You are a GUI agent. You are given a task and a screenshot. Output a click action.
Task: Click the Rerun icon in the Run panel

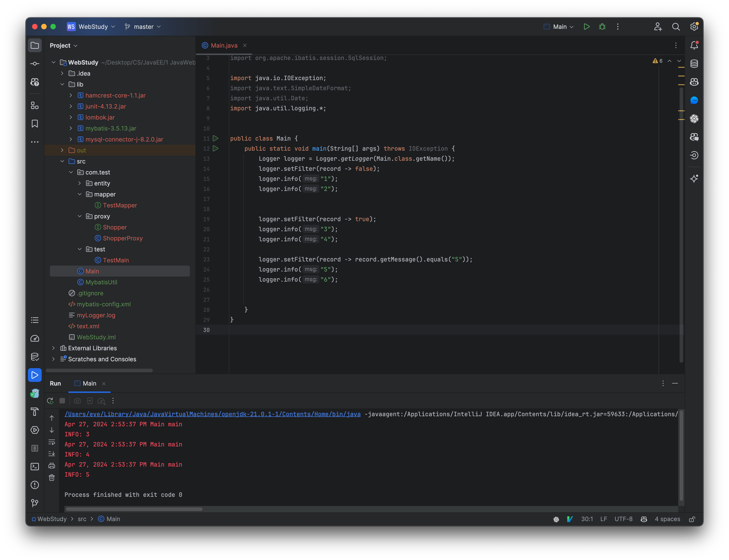(x=50, y=401)
